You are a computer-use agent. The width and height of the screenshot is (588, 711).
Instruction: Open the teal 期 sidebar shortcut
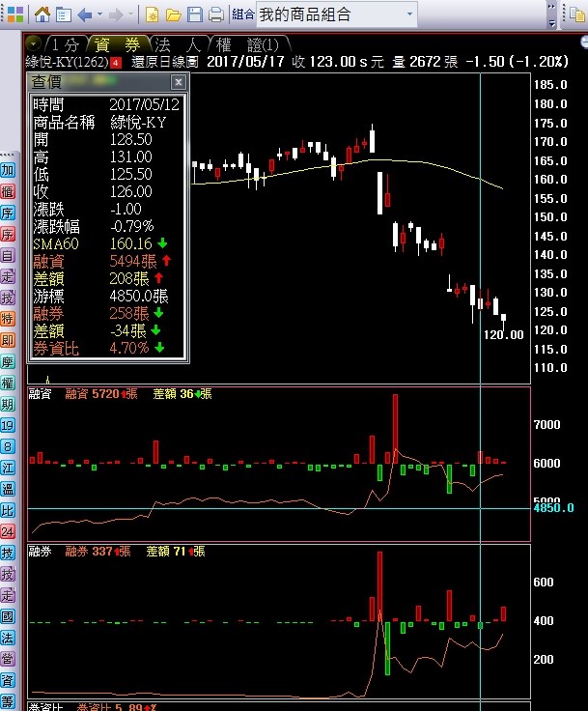[x=8, y=404]
